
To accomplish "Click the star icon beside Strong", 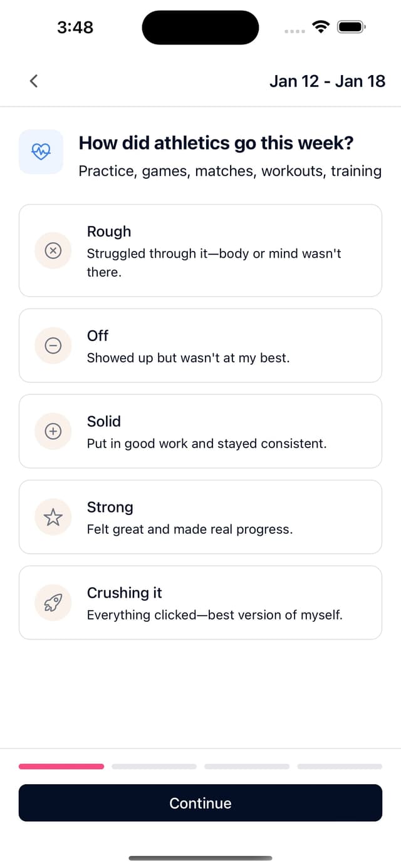I will point(53,517).
